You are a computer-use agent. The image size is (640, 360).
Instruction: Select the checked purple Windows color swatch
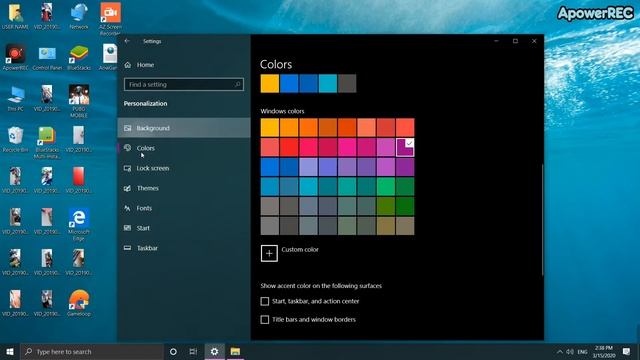click(405, 147)
